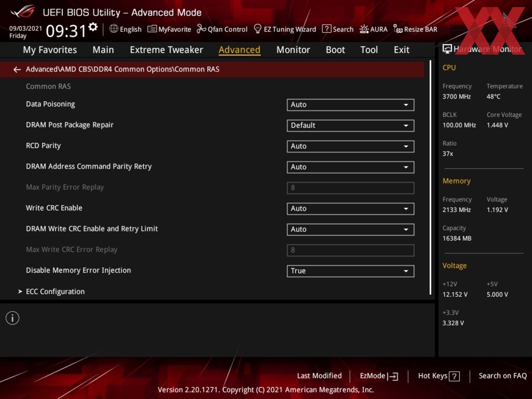This screenshot has width=532, height=399.
Task: Switch to the Tool tab
Action: click(369, 50)
